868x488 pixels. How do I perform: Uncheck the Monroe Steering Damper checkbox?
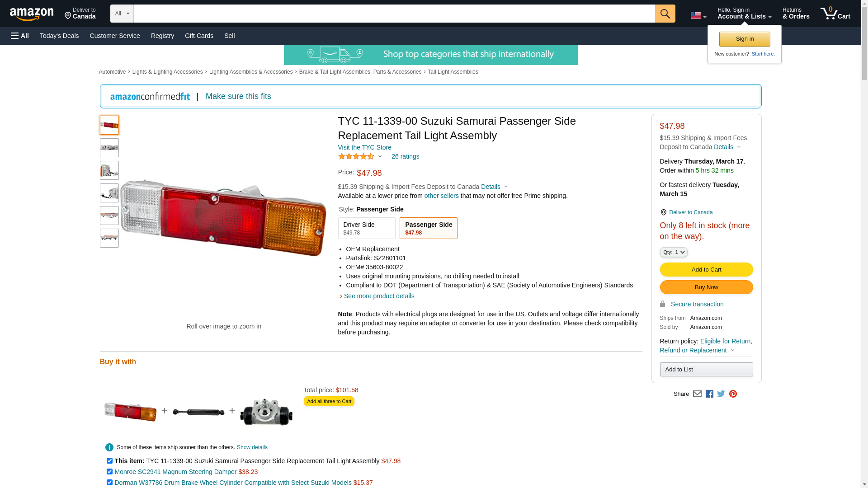click(x=109, y=472)
